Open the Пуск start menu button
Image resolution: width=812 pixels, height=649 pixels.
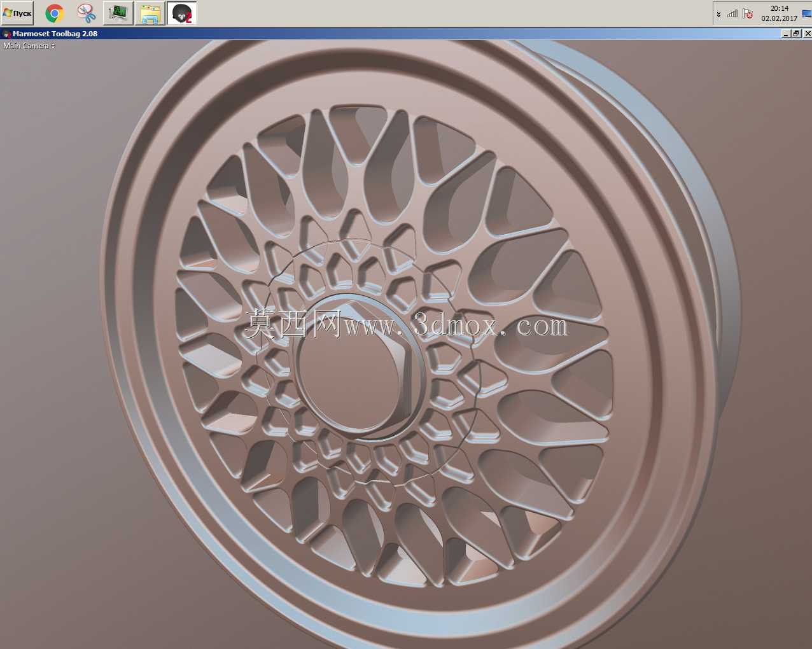pos(17,13)
